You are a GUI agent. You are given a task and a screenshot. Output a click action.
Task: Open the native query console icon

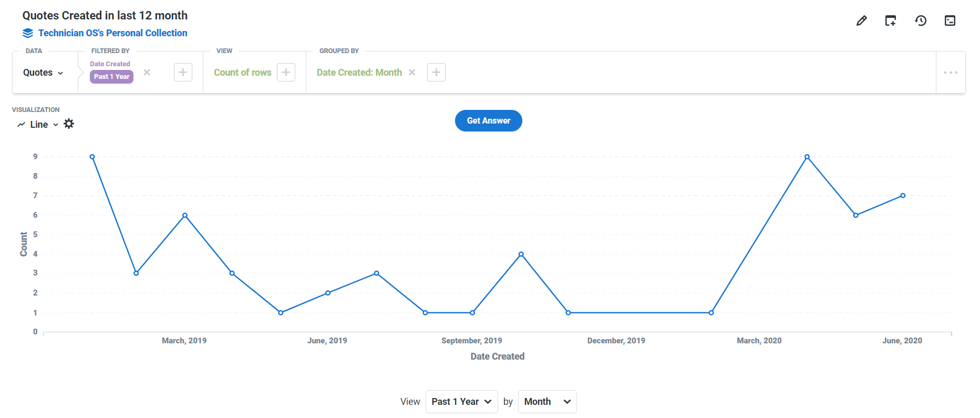950,21
